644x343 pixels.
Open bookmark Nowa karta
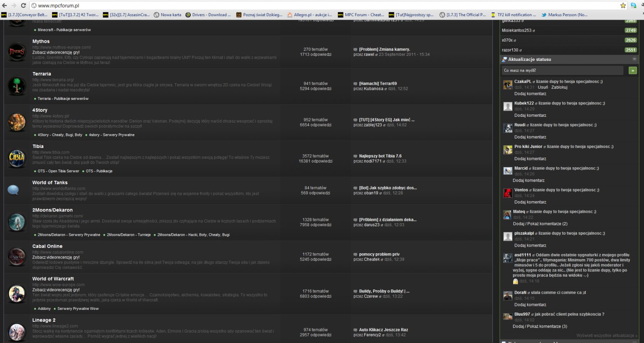coord(167,15)
